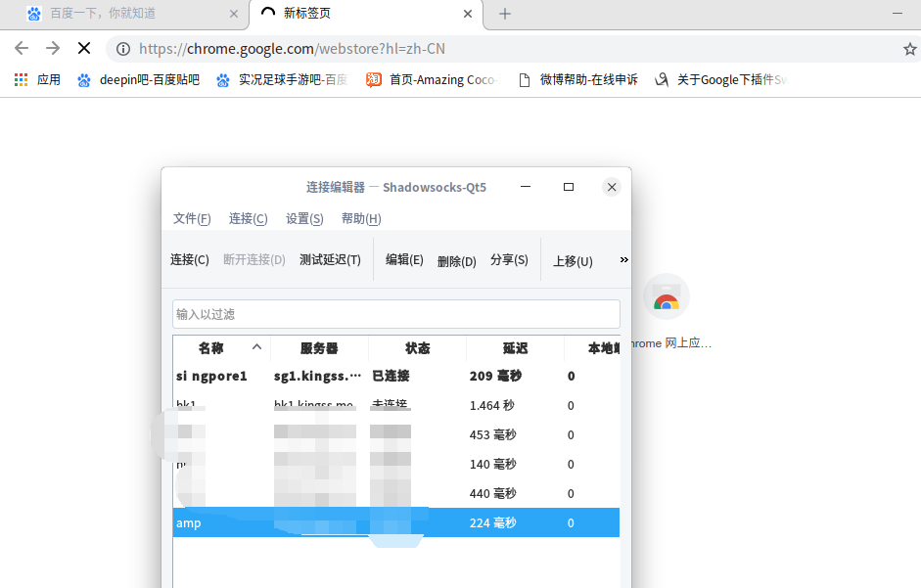
Task: Select the si ngpore1 connection row
Action: [396, 376]
